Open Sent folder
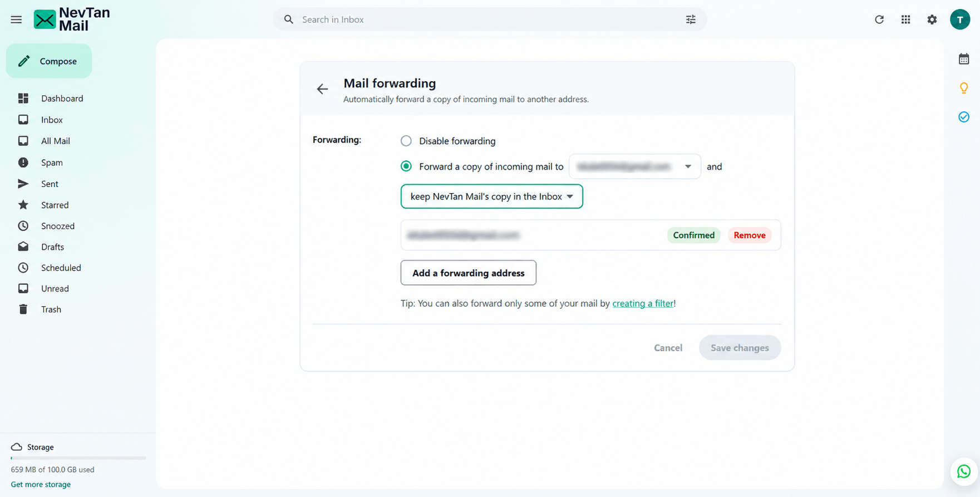 (50, 184)
